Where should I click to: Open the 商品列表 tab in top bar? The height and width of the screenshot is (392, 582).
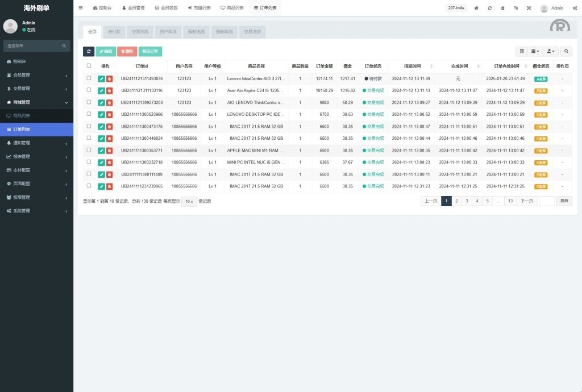click(x=232, y=8)
